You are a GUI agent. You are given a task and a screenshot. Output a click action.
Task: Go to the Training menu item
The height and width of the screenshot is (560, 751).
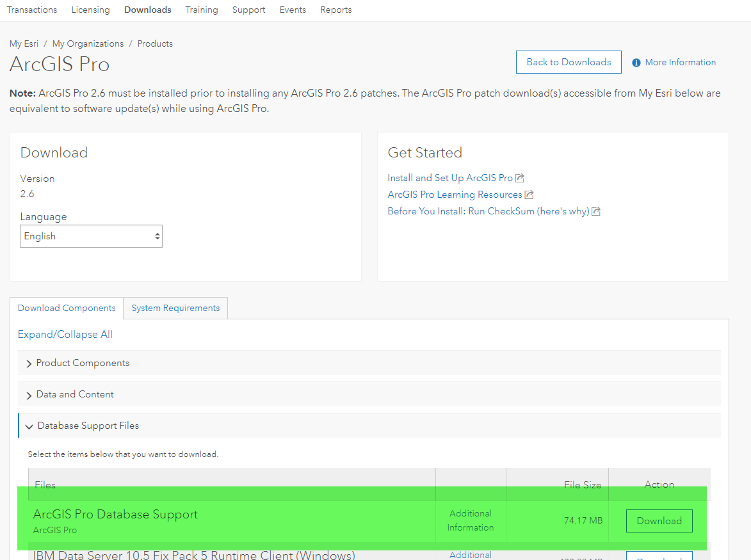[202, 10]
